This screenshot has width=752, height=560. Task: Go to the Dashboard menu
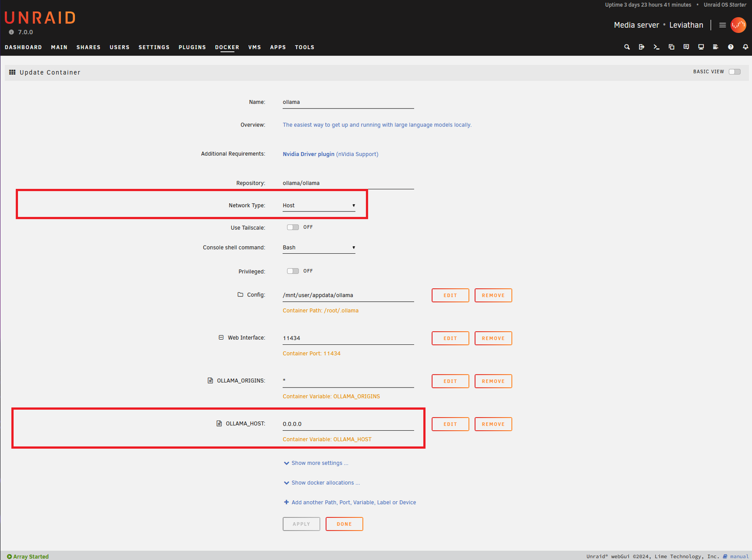23,47
